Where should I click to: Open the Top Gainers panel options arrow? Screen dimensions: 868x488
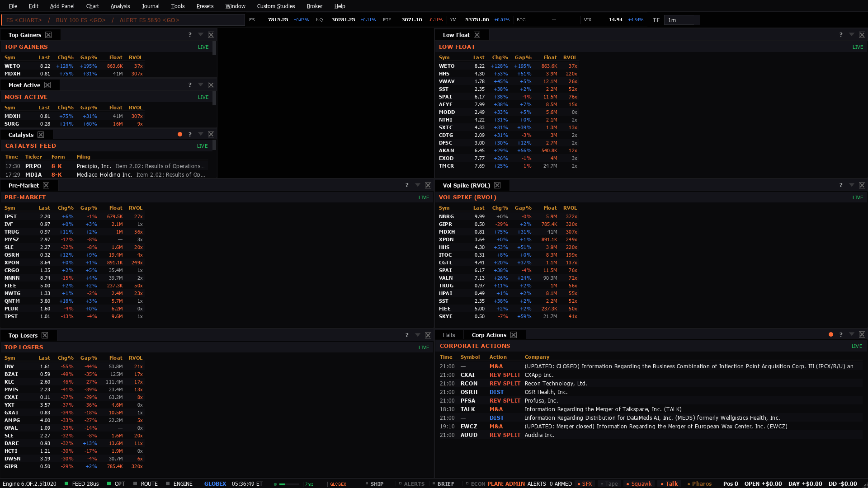point(201,35)
